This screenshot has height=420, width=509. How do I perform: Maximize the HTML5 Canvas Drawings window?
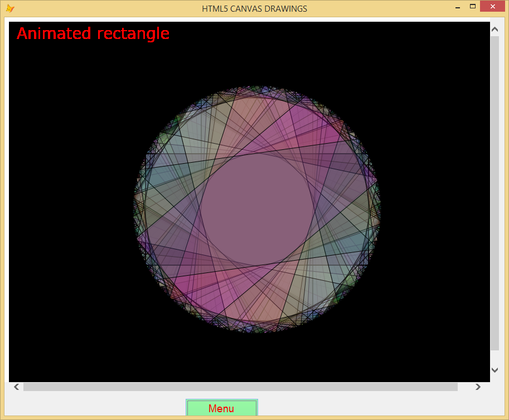point(473,7)
